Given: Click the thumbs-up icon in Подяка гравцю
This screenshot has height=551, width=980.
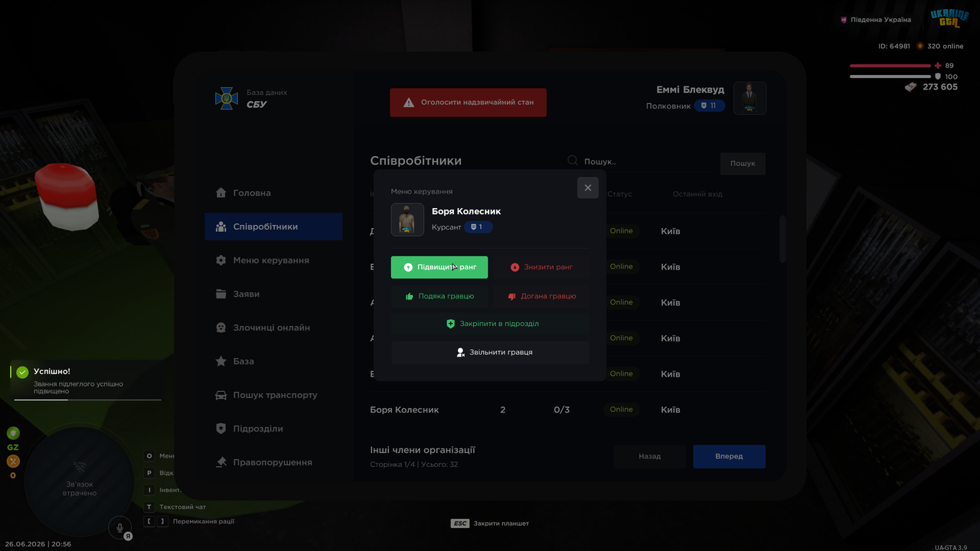Looking at the screenshot, I should point(410,296).
